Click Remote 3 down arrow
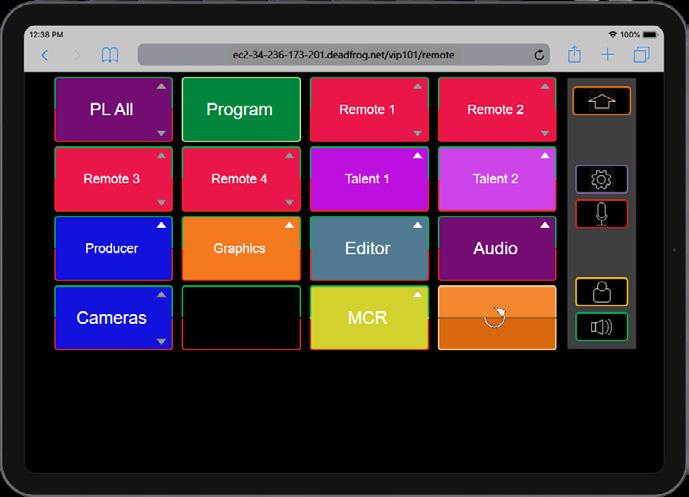Viewport: 689px width, 497px height. pyautogui.click(x=161, y=203)
